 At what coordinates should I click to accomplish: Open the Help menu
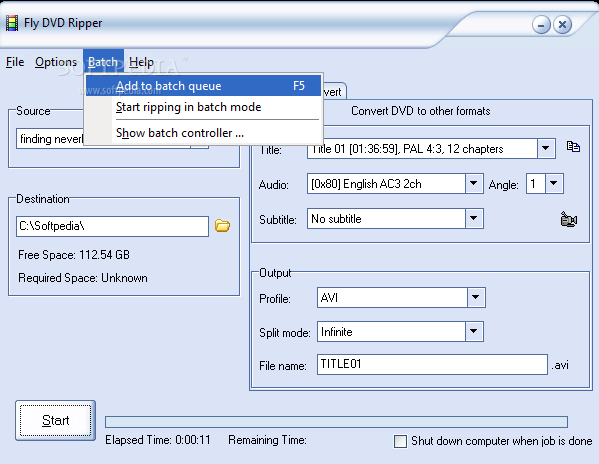(x=141, y=62)
